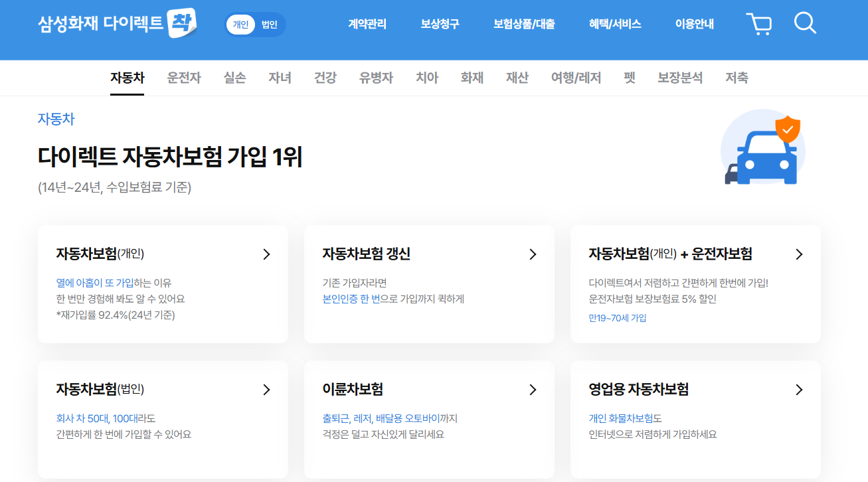The height and width of the screenshot is (482, 868).
Task: Click the chevron on 자동차보험(법인) card
Action: (x=266, y=390)
